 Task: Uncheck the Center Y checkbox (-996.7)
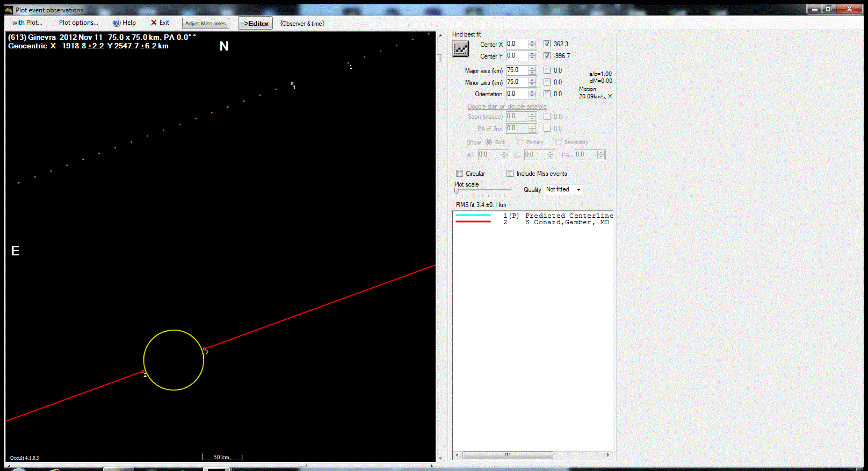(x=547, y=56)
